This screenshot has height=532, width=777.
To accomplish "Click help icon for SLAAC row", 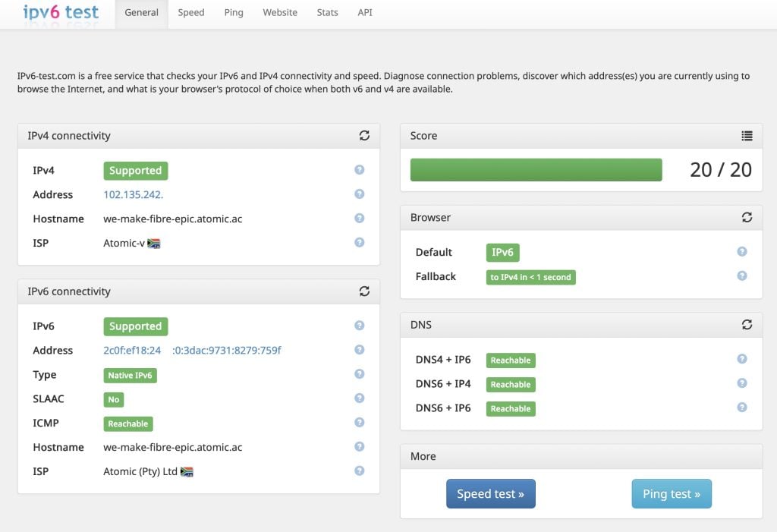I will coord(359,398).
